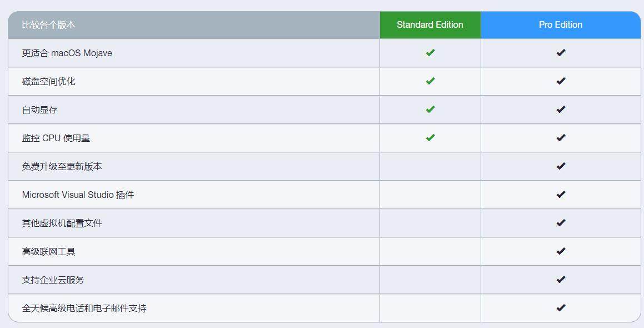Screen dimensions: 644x328
Task: Click Pro Edition checkmark for 磁盘空间优化
Action: point(561,81)
